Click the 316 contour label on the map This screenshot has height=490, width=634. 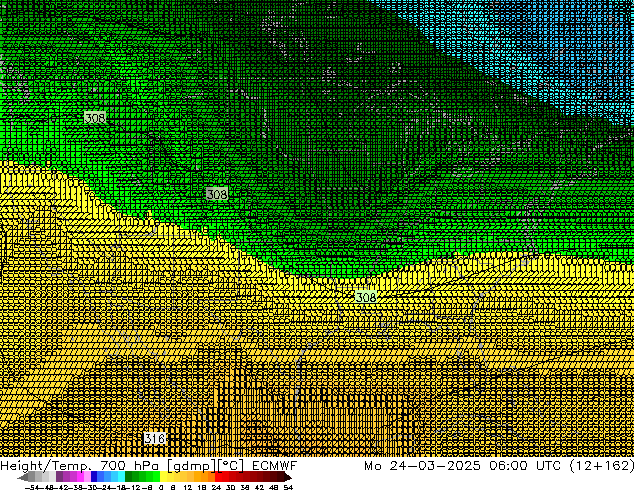[155, 438]
